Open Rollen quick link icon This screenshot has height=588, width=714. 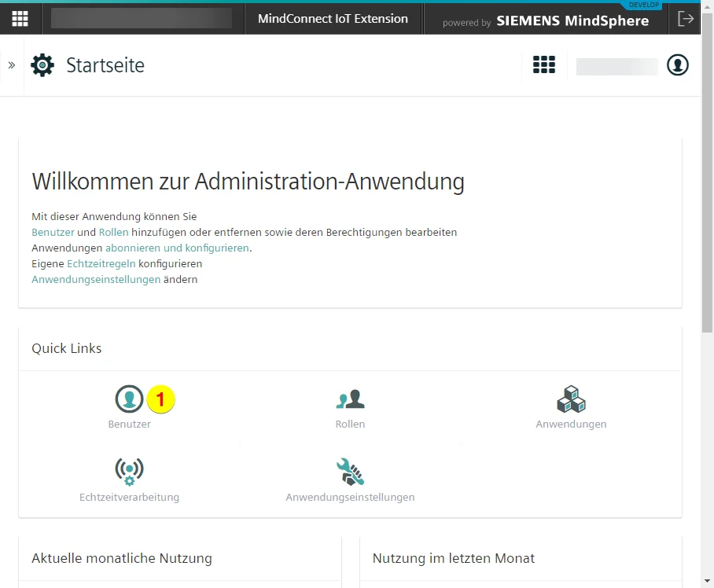[350, 399]
